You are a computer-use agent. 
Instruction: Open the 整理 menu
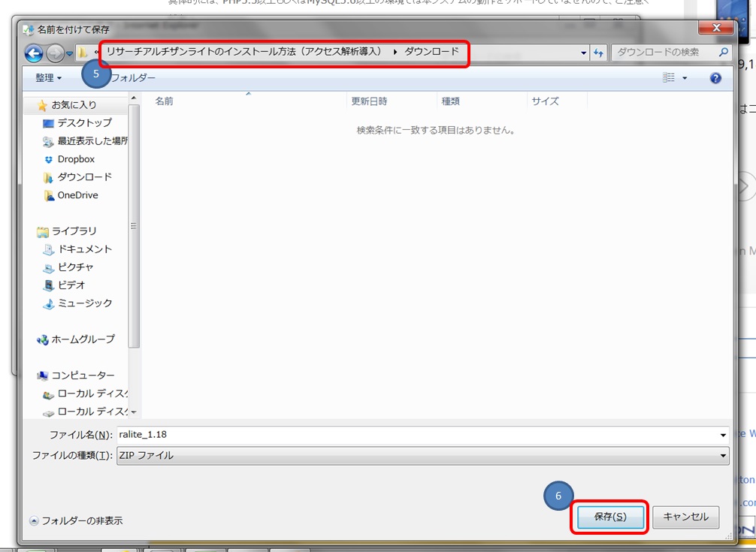pyautogui.click(x=48, y=78)
